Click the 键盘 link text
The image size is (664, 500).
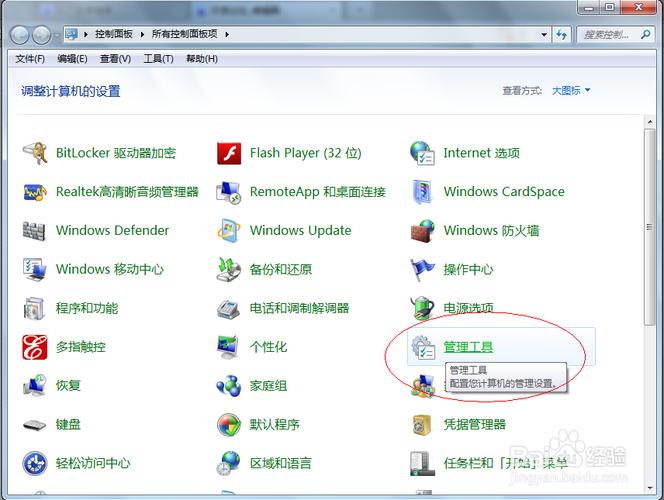[x=68, y=425]
